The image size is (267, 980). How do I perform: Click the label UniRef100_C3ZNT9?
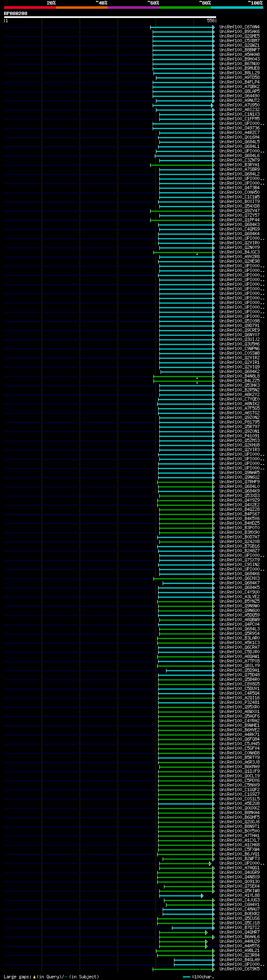pos(239,160)
